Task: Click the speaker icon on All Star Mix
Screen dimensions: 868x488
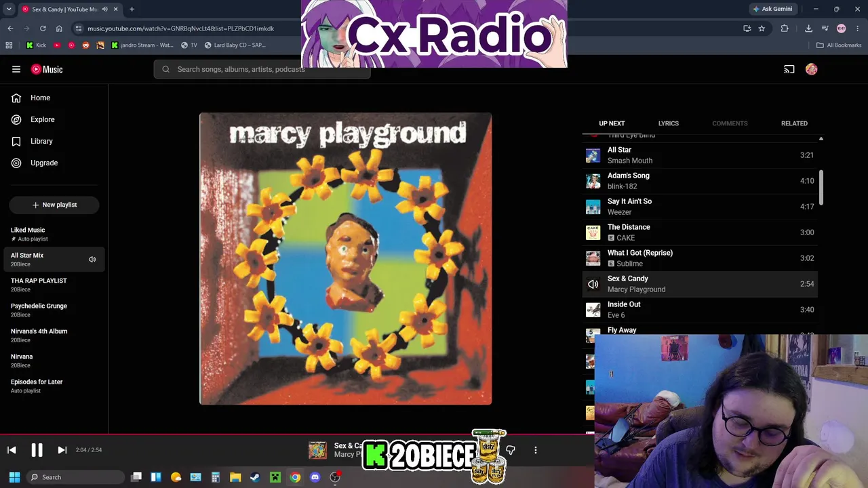Action: pyautogui.click(x=92, y=260)
